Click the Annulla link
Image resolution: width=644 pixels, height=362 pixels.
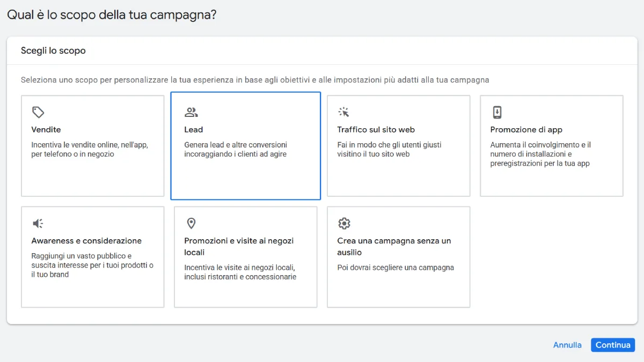[x=567, y=345]
